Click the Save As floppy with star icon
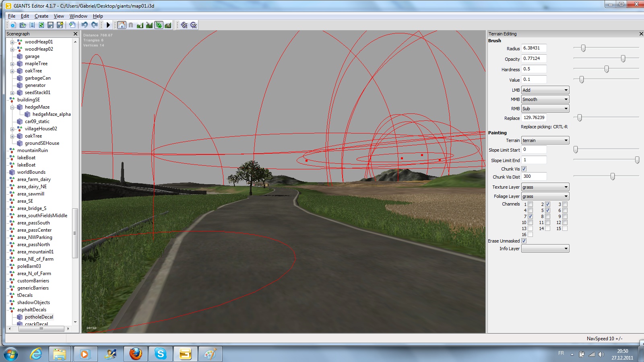The width and height of the screenshot is (644, 362). (60, 25)
